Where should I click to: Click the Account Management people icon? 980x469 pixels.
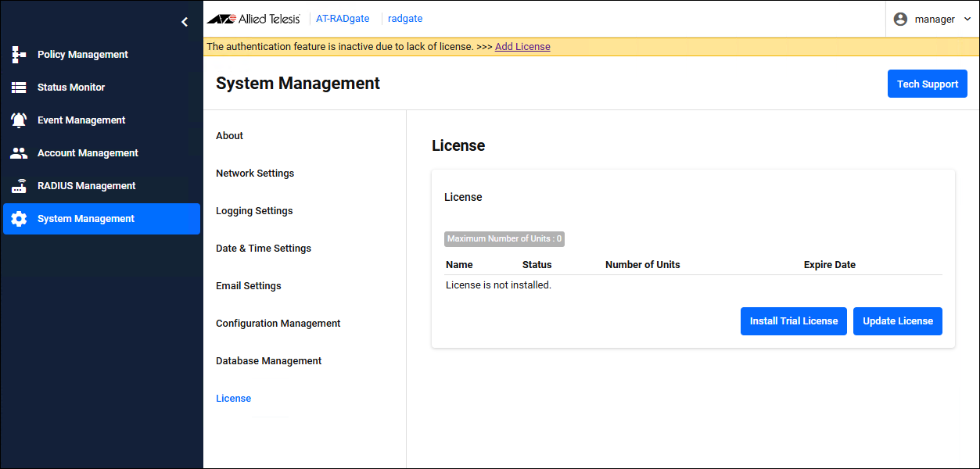point(19,153)
